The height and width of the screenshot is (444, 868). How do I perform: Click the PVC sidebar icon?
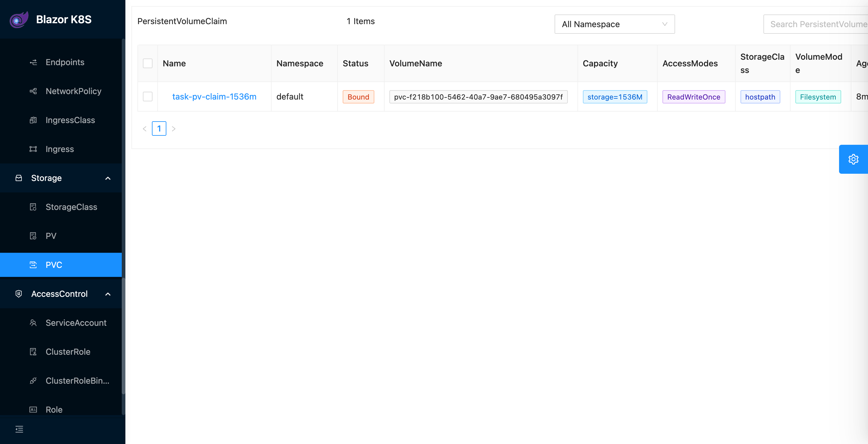33,265
